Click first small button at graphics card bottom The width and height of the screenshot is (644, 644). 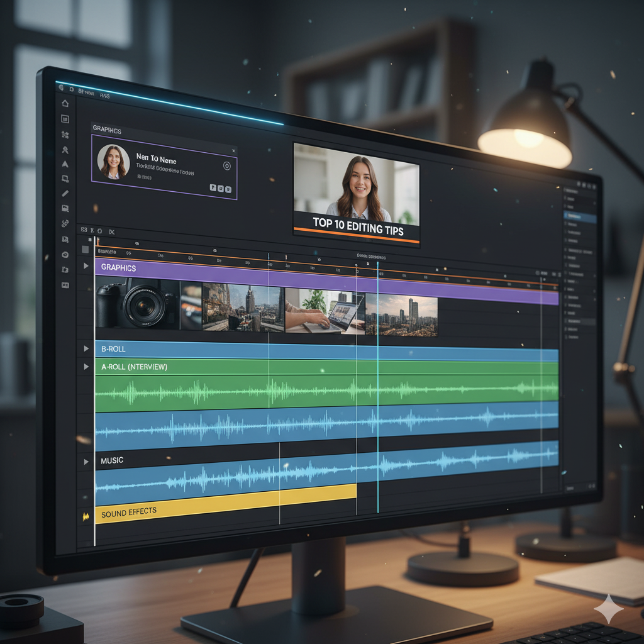tap(213, 188)
